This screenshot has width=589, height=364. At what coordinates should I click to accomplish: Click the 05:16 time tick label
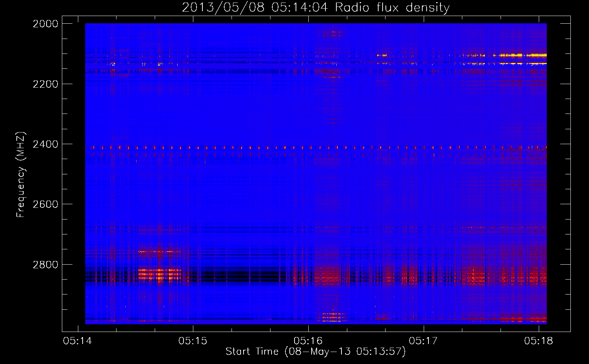308,341
